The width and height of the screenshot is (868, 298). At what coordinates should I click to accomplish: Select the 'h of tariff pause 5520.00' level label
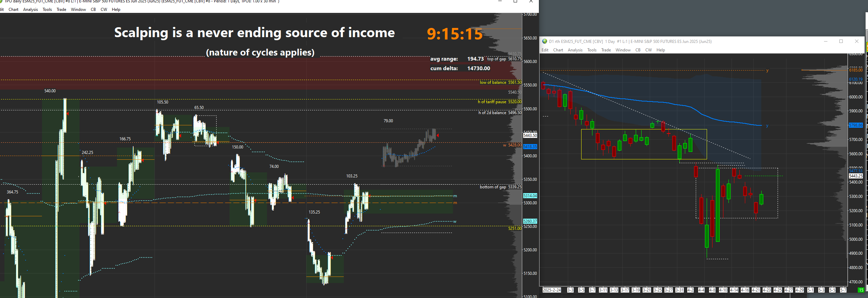[x=499, y=102]
